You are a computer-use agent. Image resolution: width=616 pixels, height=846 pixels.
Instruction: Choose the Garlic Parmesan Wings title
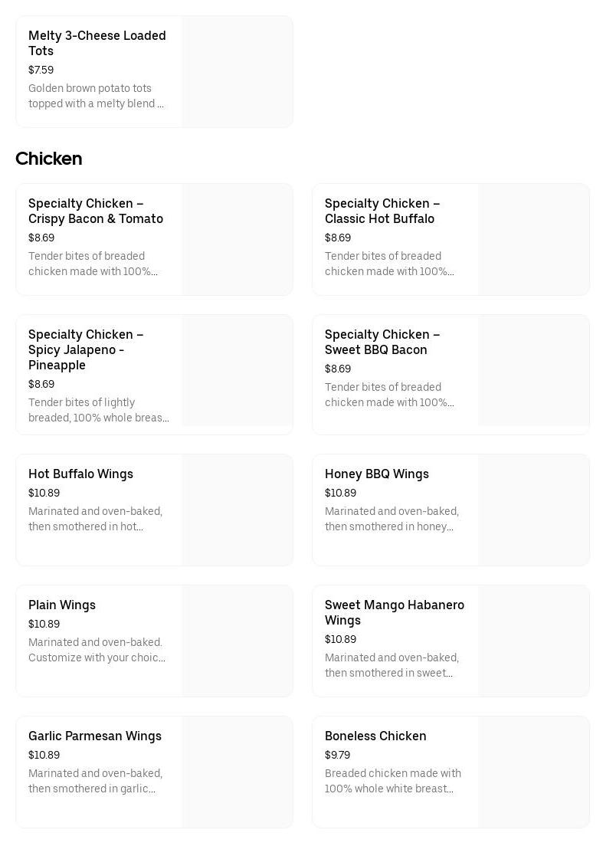(95, 736)
